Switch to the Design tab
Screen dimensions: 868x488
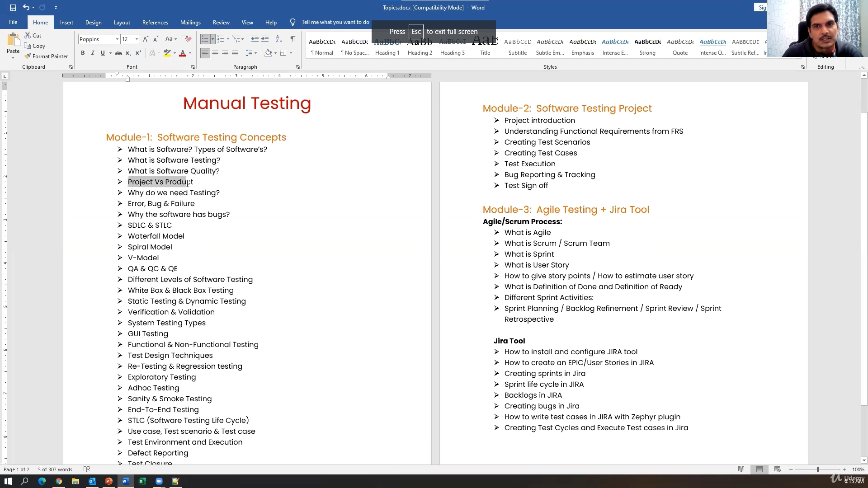93,22
